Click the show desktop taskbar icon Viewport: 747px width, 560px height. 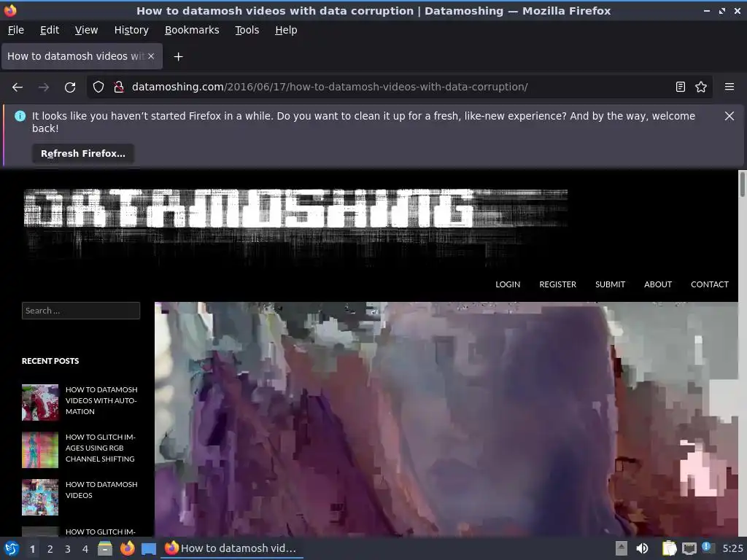pos(149,548)
